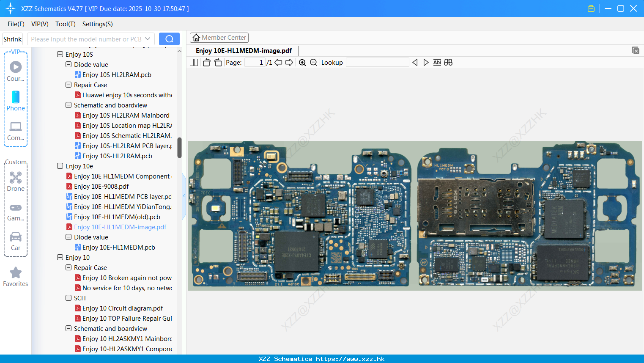Zoom out of the PDF

(313, 63)
